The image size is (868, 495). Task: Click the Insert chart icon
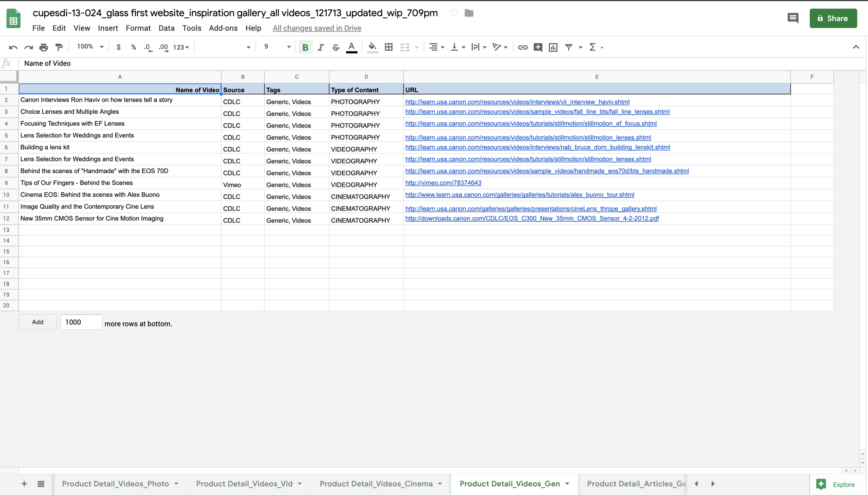coord(553,47)
